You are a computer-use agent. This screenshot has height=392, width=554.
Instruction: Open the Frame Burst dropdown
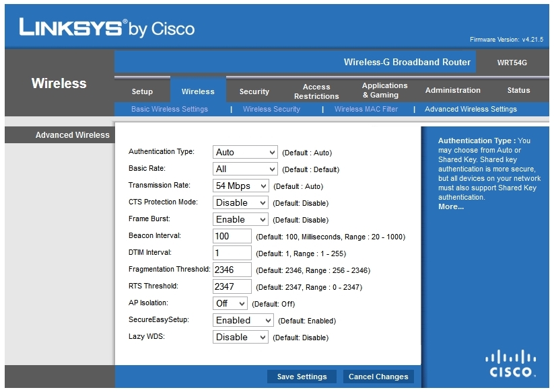[240, 219]
